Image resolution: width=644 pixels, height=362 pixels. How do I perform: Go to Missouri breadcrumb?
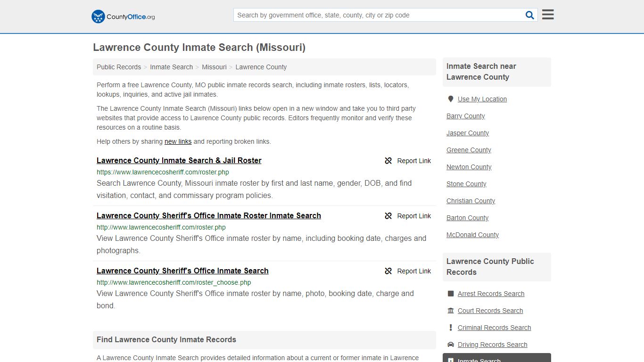(x=214, y=67)
